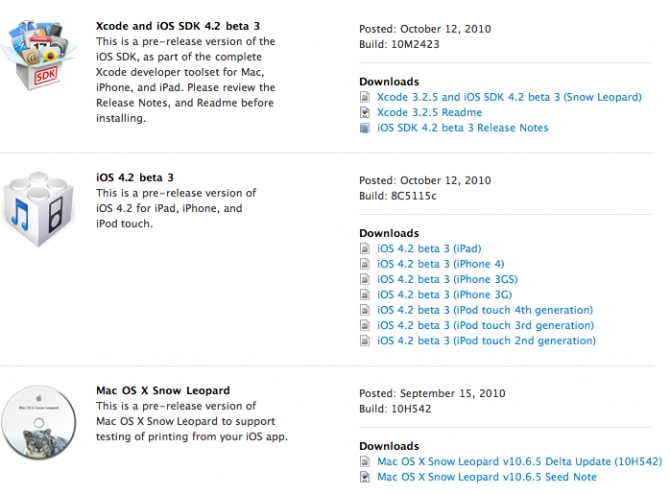Click icon beside iPhone 3GS download
This screenshot has width=670, height=494.
click(x=365, y=279)
